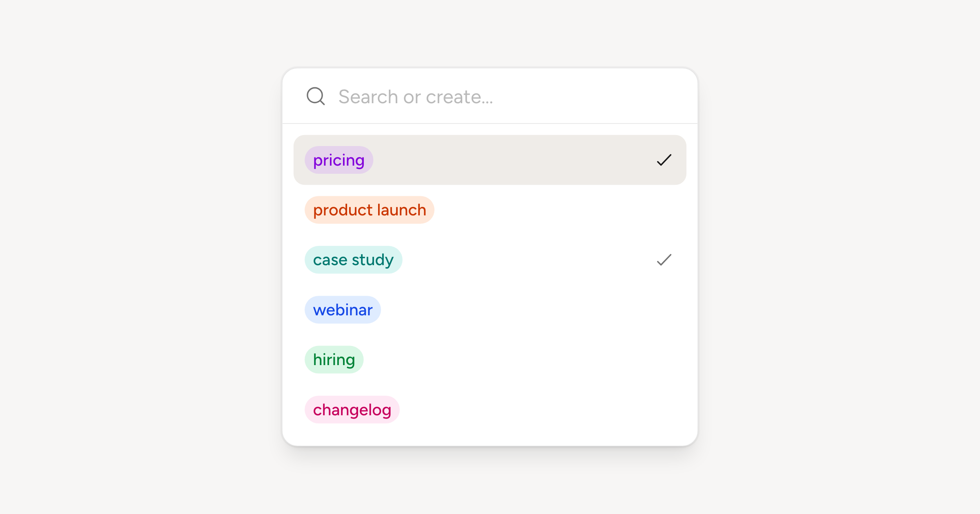980x514 pixels.
Task: Toggle the hiring row to add the tag
Action: coord(490,360)
